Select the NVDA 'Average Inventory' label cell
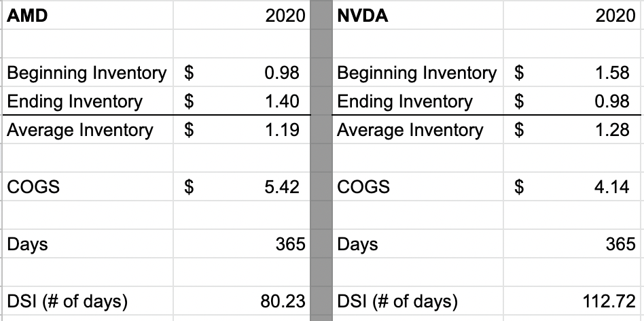 pos(410,130)
